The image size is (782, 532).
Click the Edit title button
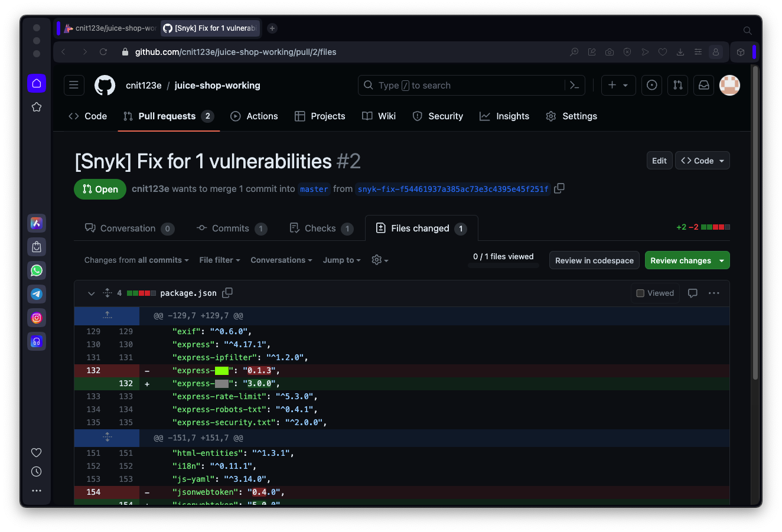(x=659, y=161)
